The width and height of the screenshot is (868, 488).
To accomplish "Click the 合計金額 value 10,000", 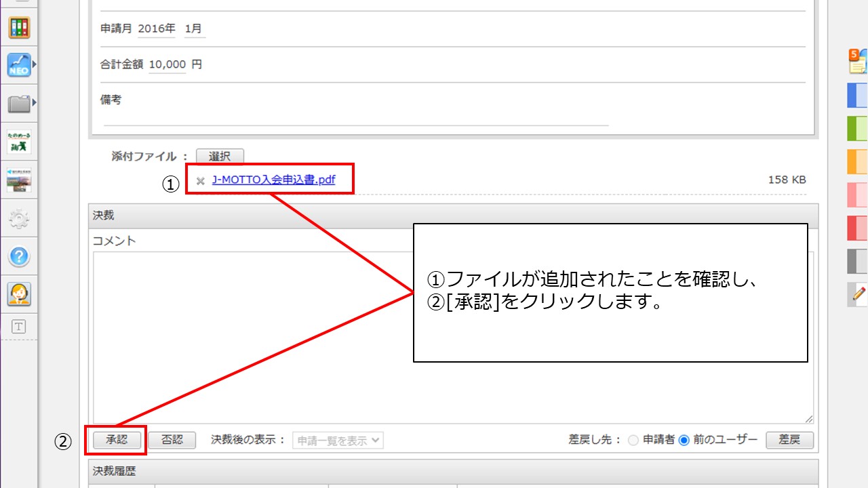I will (167, 64).
